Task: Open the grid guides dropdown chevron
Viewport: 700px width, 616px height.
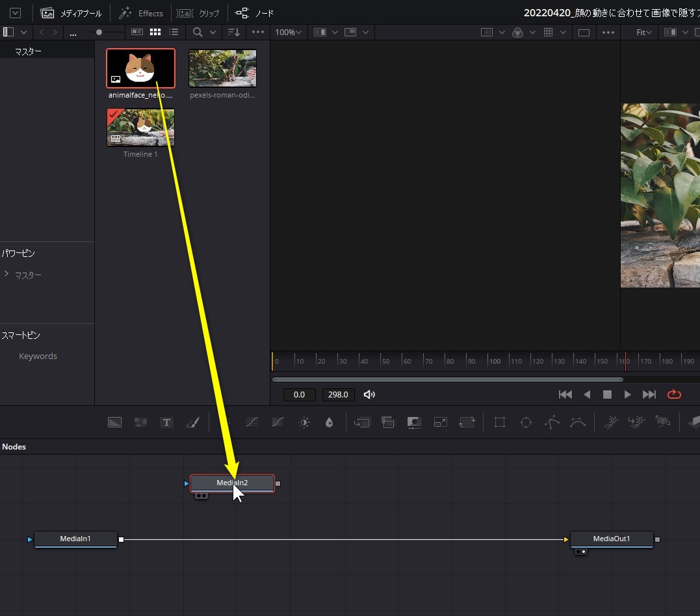Action: click(563, 32)
